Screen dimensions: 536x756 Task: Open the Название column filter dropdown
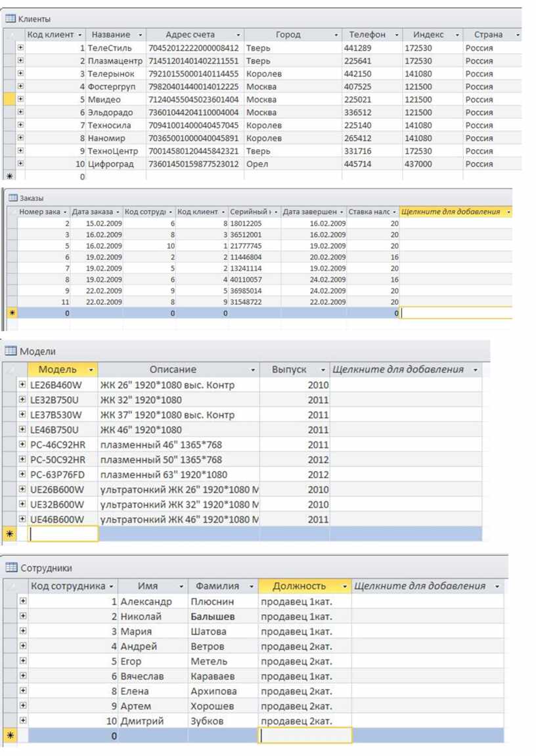click(x=140, y=35)
